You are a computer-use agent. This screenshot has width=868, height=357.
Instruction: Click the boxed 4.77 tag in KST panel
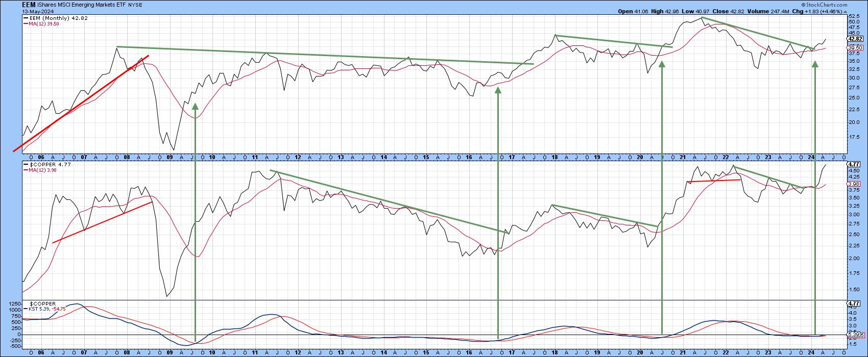(x=853, y=303)
